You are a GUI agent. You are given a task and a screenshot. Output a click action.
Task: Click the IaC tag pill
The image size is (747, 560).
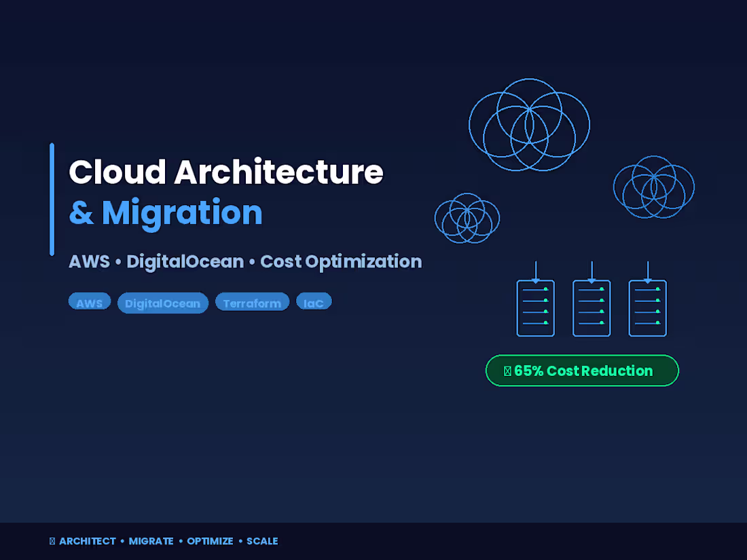314,302
